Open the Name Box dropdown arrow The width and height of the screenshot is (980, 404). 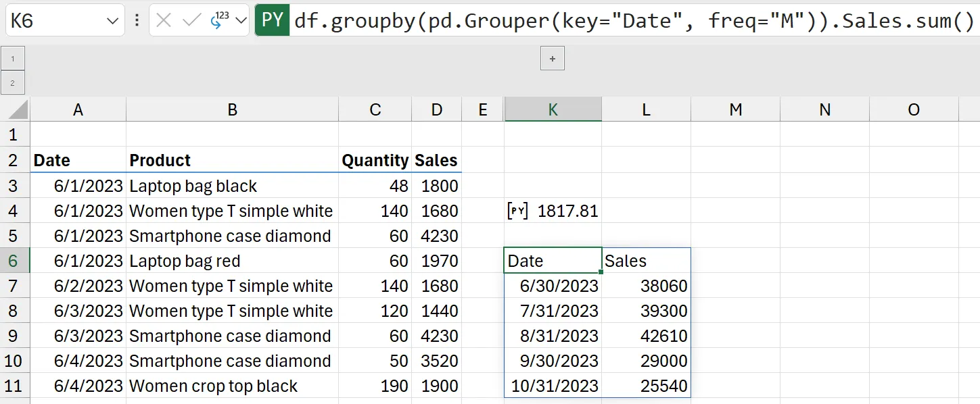pos(112,20)
